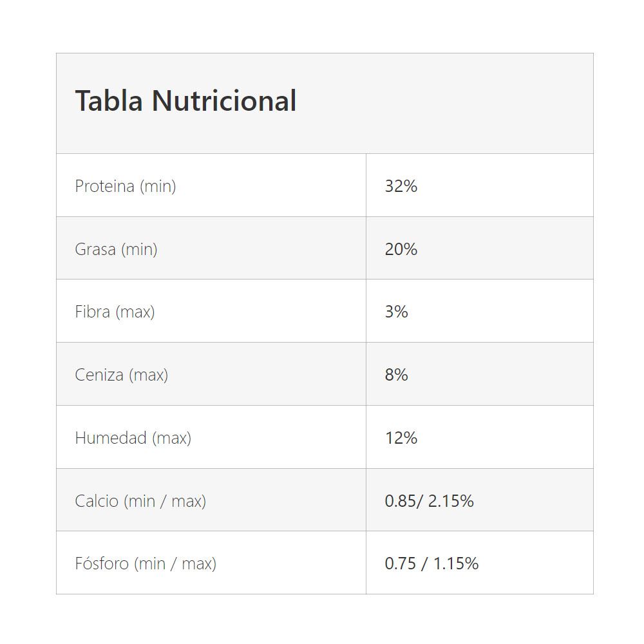This screenshot has height=644, width=644.
Task: Click the word 'Fósforo' in the table
Action: [x=102, y=564]
